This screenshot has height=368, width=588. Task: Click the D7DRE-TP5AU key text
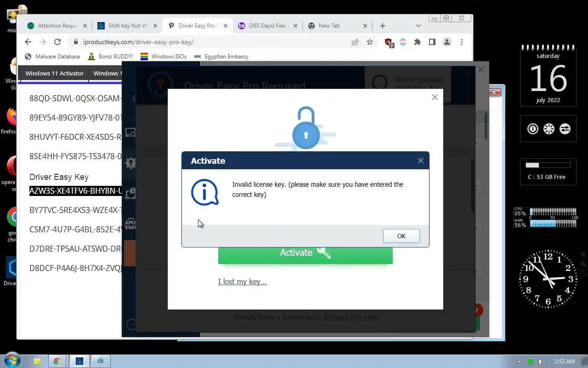[x=75, y=248]
